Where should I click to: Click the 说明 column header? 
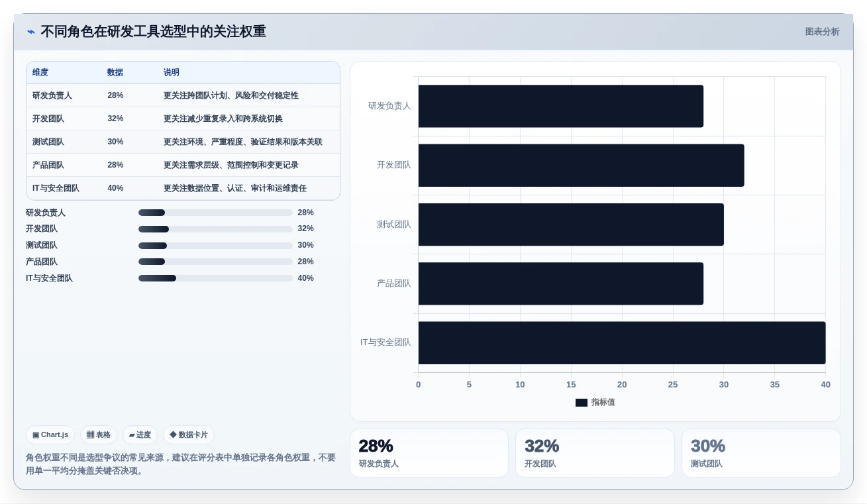tap(172, 72)
